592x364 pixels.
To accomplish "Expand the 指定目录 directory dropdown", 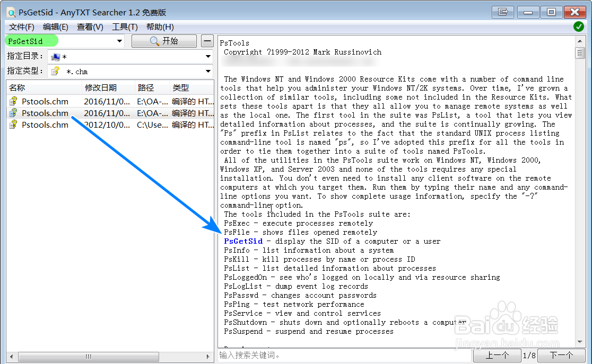I will tap(208, 57).
